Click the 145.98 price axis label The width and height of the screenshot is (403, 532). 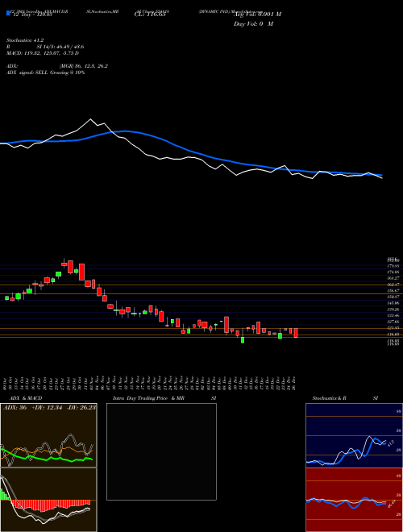(x=393, y=303)
